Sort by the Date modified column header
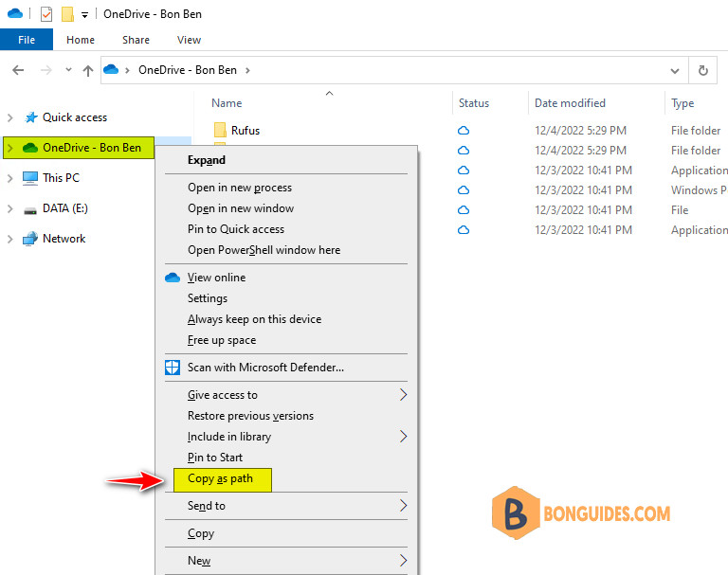728x575 pixels. tap(570, 103)
